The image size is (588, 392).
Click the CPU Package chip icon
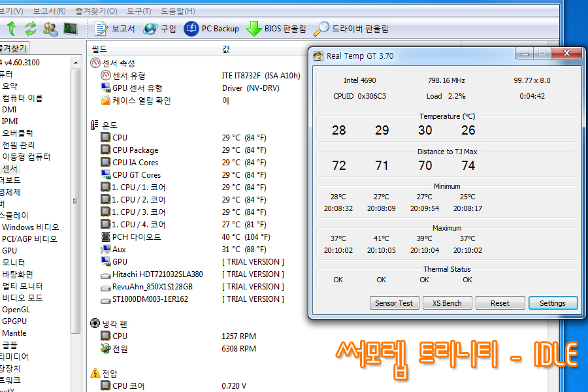(106, 150)
